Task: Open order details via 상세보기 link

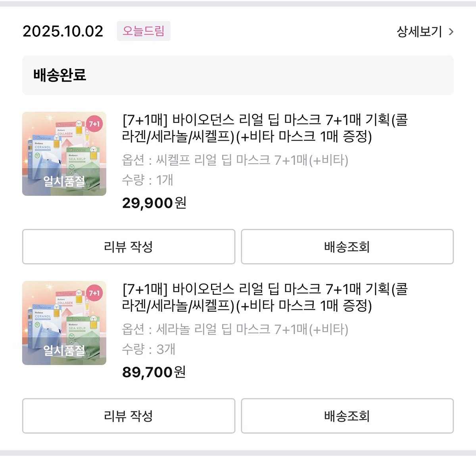Action: 419,31
